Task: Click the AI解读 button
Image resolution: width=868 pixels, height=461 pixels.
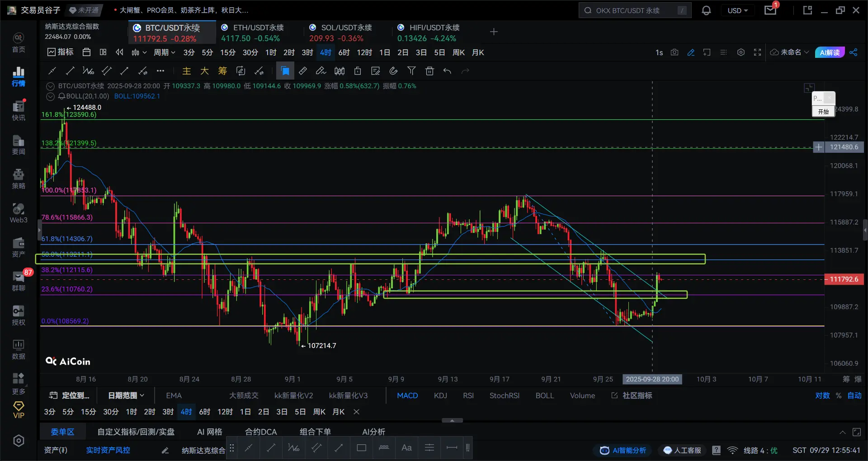Action: point(830,52)
